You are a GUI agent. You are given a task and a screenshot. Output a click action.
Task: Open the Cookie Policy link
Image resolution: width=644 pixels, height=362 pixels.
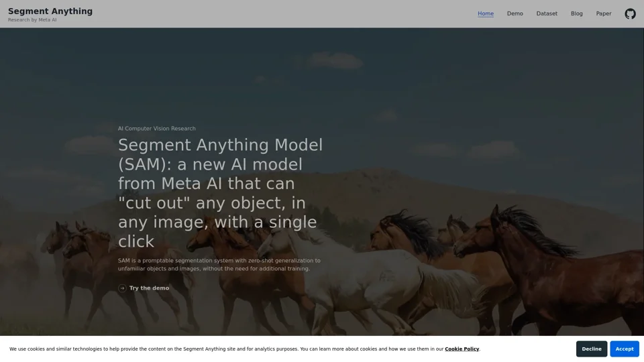pos(462,349)
